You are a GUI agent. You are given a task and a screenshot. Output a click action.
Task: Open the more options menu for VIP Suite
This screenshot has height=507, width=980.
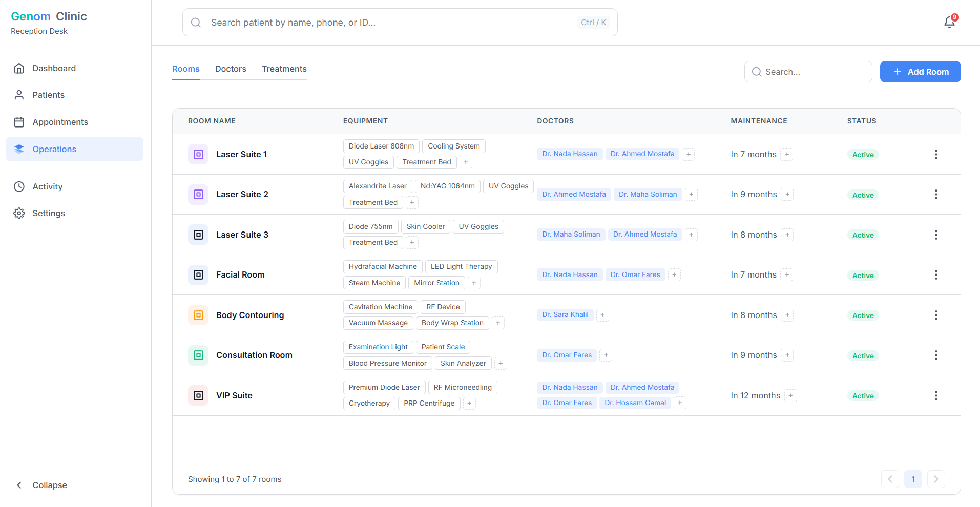click(936, 395)
